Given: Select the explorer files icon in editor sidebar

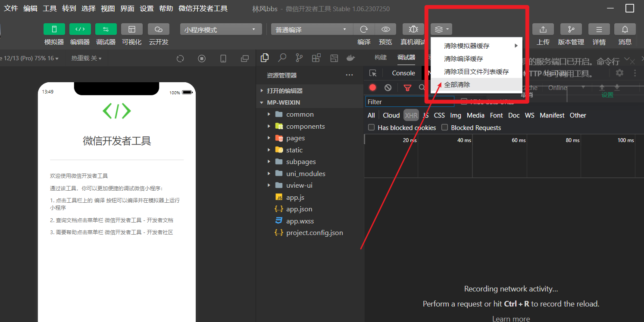Looking at the screenshot, I should (265, 58).
